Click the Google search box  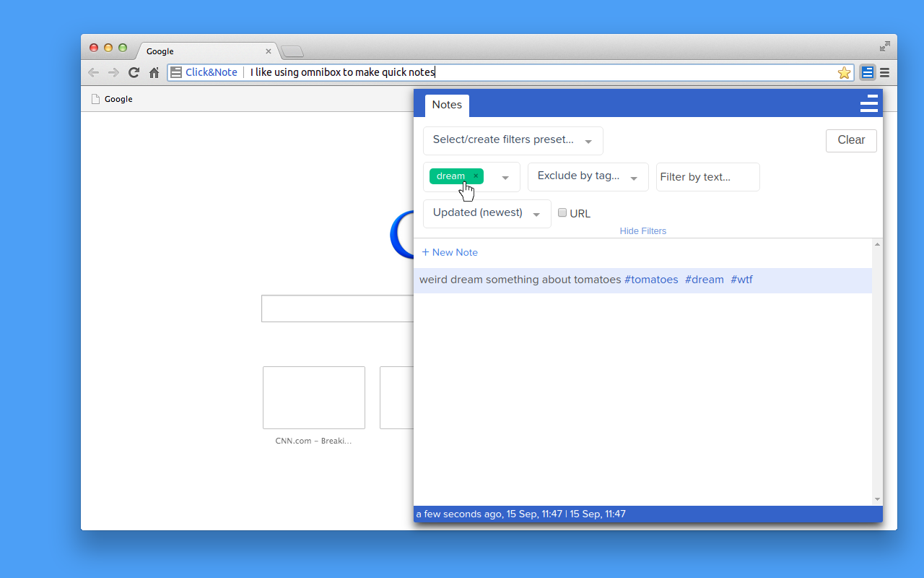point(337,309)
